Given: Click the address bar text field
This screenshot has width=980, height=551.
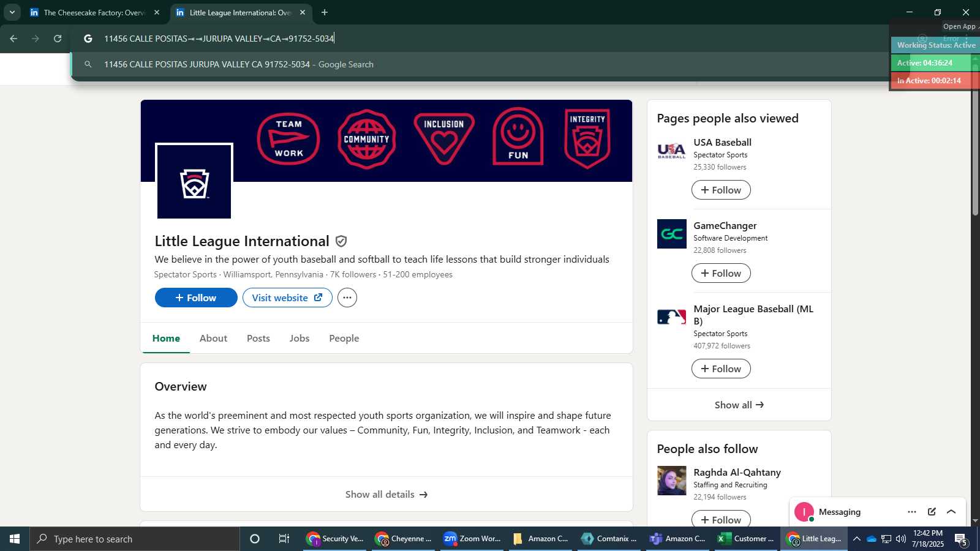Looking at the screenshot, I should pos(490,39).
